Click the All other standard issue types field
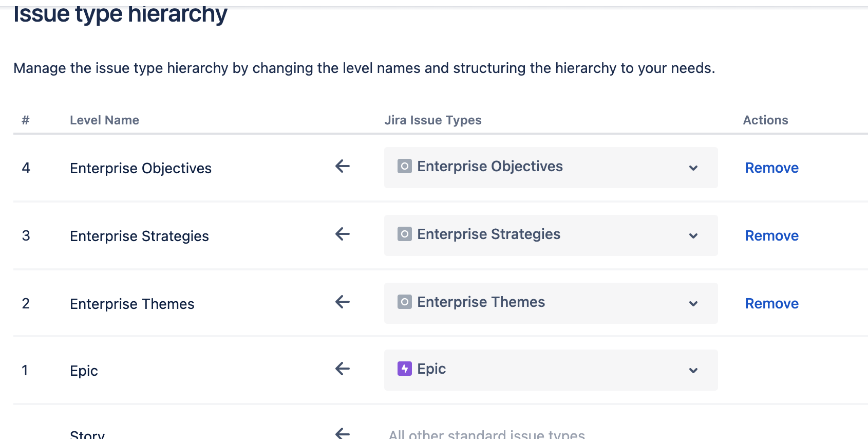The image size is (868, 439). click(x=487, y=434)
